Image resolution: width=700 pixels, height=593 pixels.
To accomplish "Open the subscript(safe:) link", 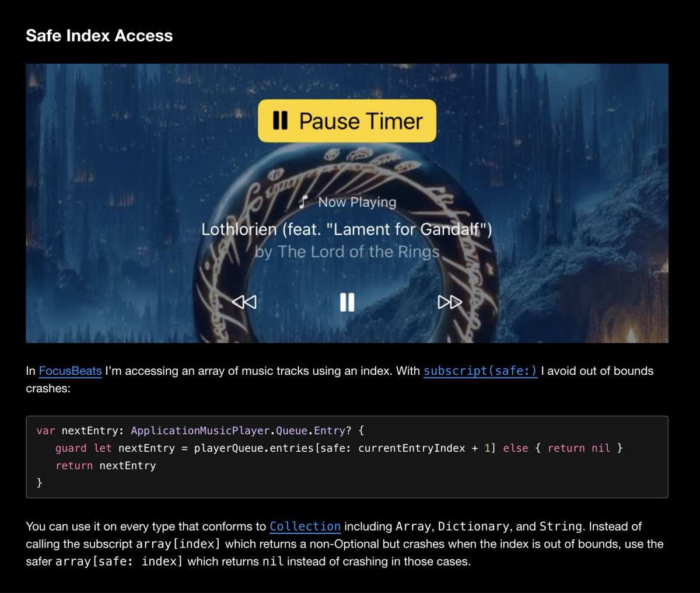I will tap(480, 371).
